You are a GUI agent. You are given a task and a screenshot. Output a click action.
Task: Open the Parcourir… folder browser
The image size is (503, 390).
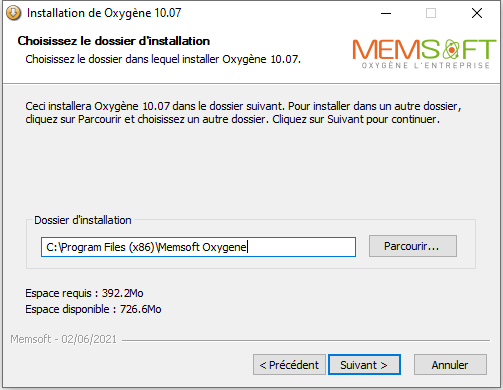pyautogui.click(x=413, y=246)
